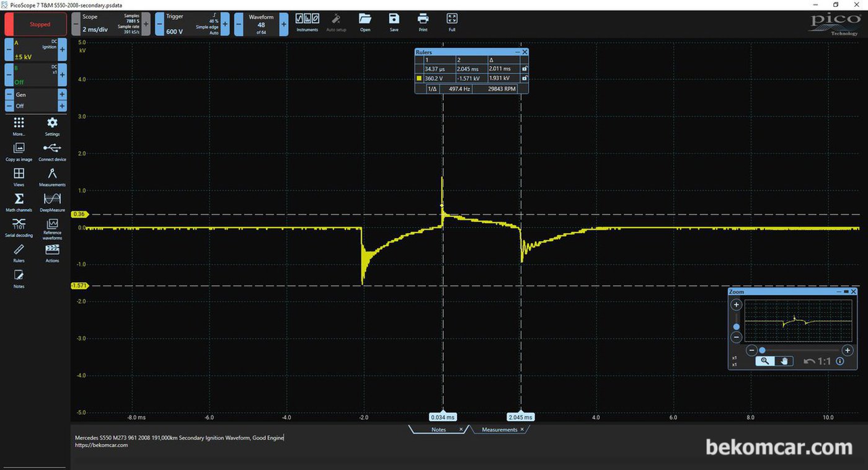
Task: Click the vertical zoom slider handle
Action: pyautogui.click(x=736, y=327)
